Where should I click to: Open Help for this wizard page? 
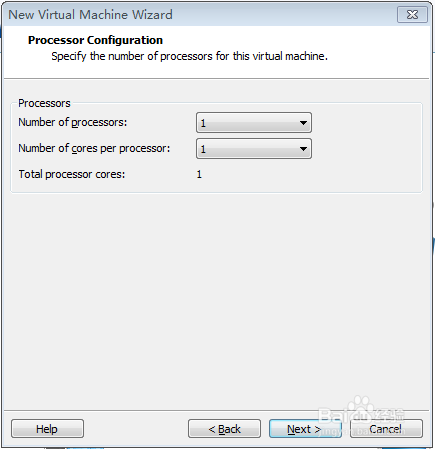pyautogui.click(x=47, y=429)
